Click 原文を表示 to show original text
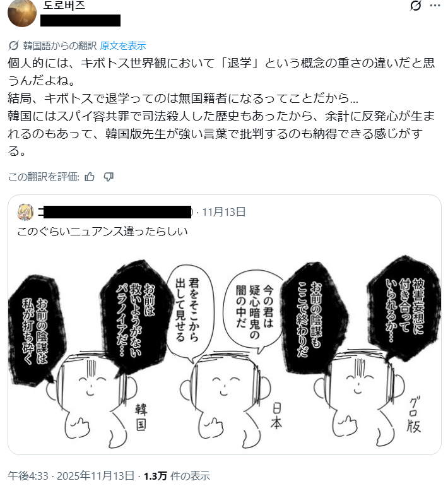This screenshot has height=486, width=448. coord(122,46)
